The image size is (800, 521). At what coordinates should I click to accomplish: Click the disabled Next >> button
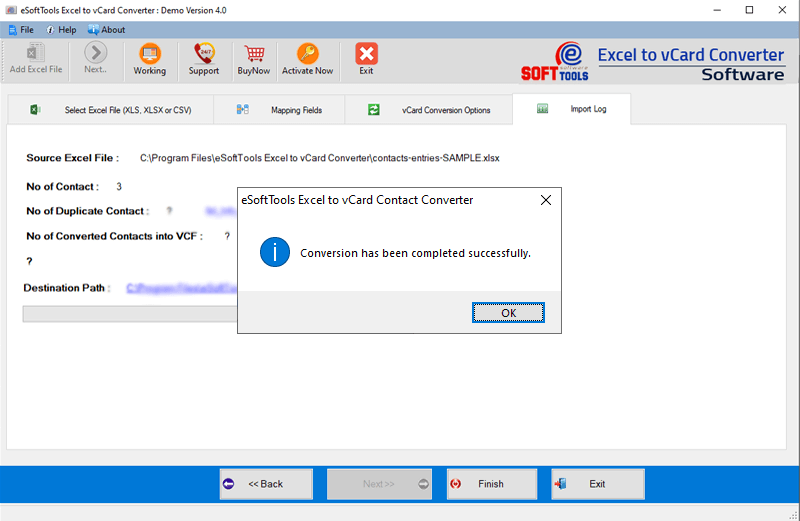(x=379, y=484)
